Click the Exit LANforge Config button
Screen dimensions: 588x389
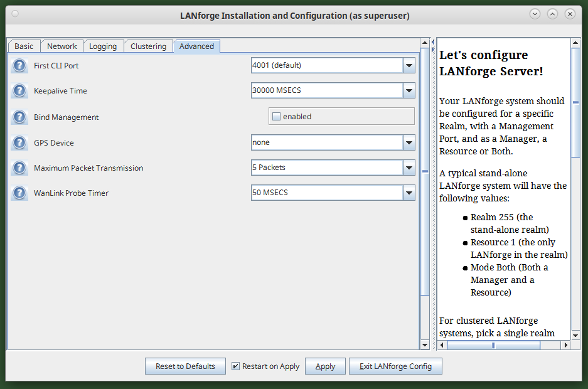(395, 366)
